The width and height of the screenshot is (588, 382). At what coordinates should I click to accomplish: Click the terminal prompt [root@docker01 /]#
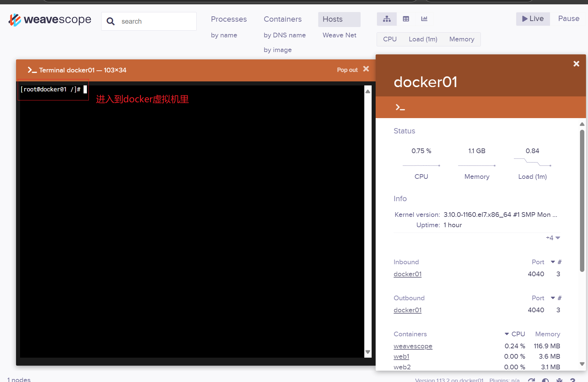(50, 89)
